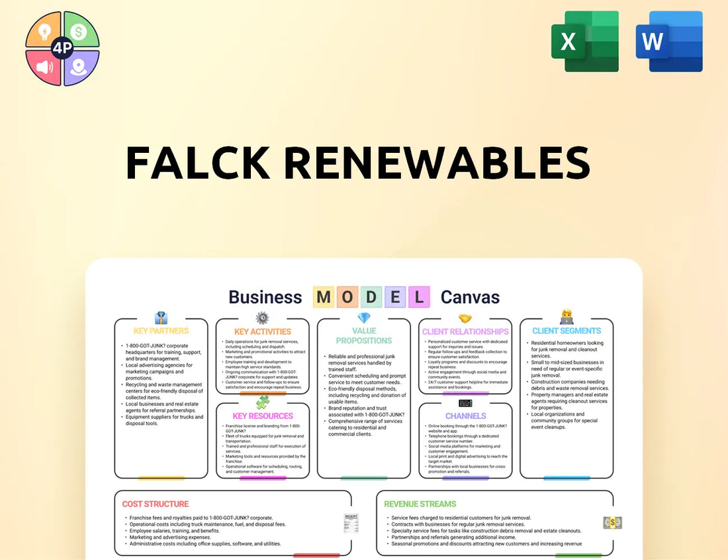
Task: Select the CLIENT SEGMENTS heading
Action: (x=567, y=331)
